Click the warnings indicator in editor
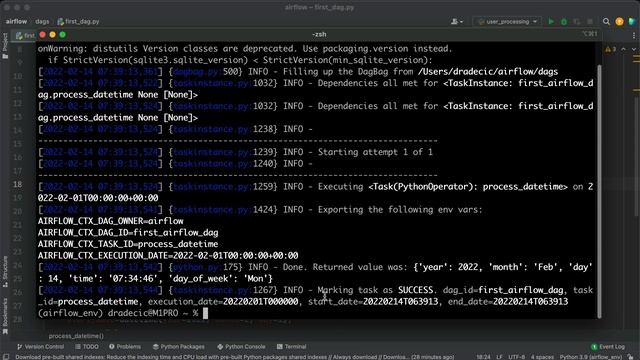 click(x=611, y=49)
